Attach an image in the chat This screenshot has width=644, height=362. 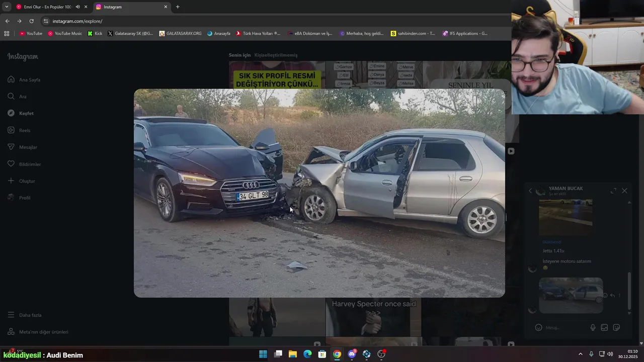click(x=604, y=327)
